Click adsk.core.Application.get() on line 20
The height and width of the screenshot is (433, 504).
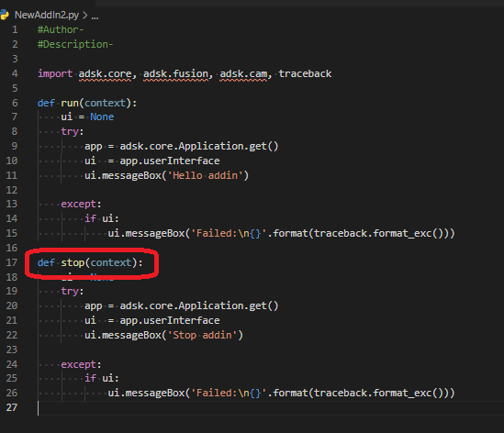(199, 305)
